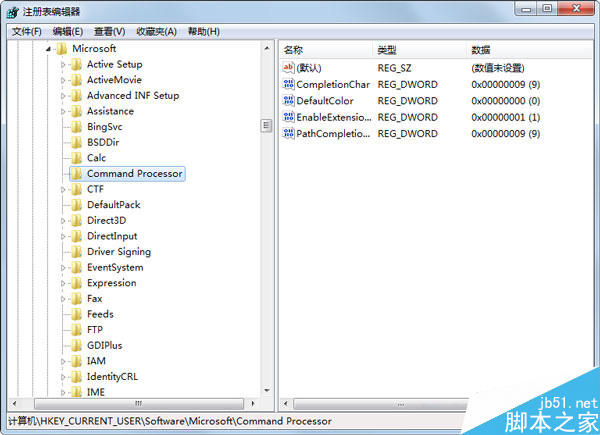Sort by the 数据 column header
The height and width of the screenshot is (435, 600).
pyautogui.click(x=529, y=50)
